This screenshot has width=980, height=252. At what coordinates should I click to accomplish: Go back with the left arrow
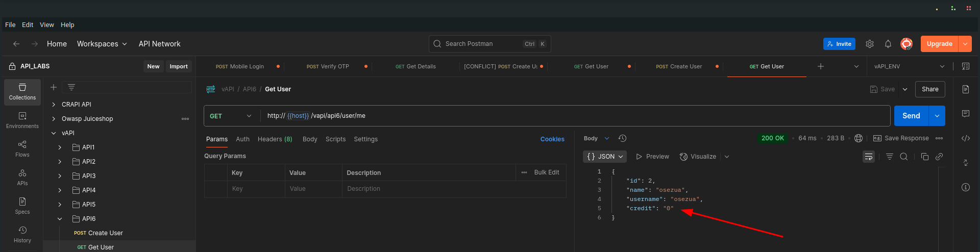[x=16, y=44]
